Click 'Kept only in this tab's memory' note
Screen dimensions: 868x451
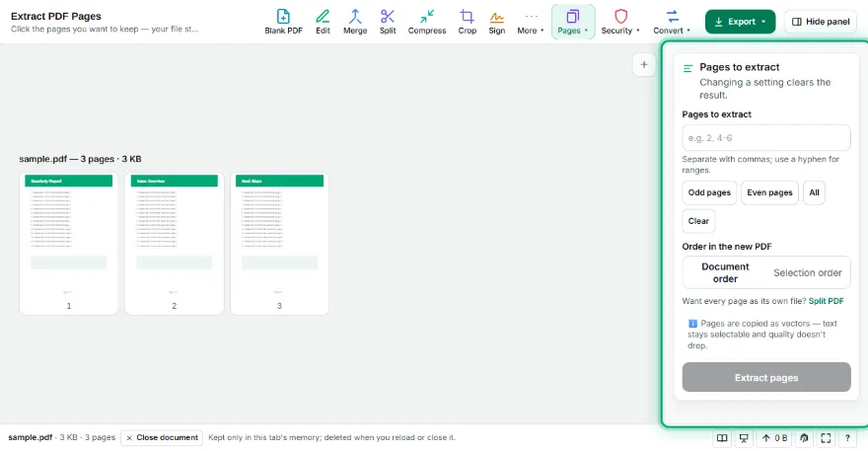331,438
